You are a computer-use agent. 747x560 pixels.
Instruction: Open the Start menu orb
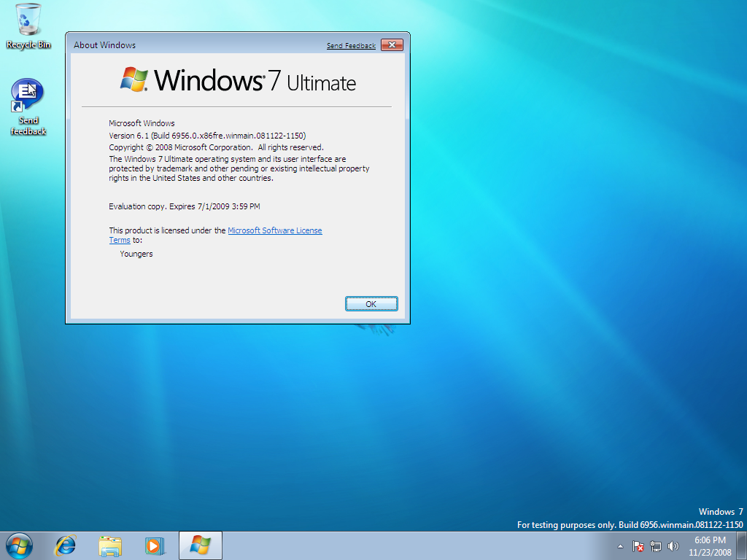click(19, 545)
